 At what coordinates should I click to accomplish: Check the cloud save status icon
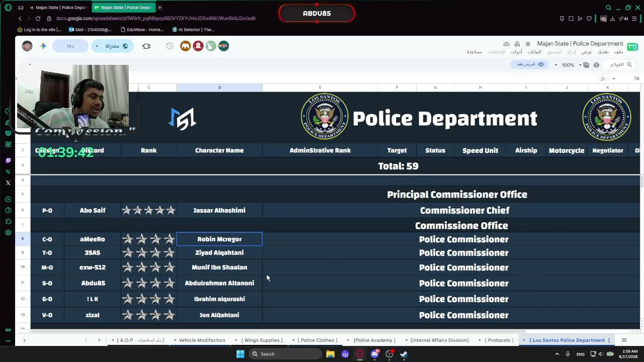coord(507,44)
